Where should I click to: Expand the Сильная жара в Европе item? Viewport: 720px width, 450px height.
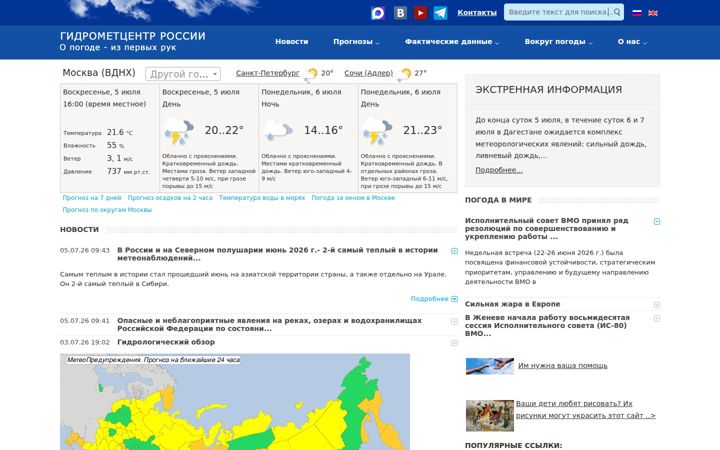pos(657,305)
